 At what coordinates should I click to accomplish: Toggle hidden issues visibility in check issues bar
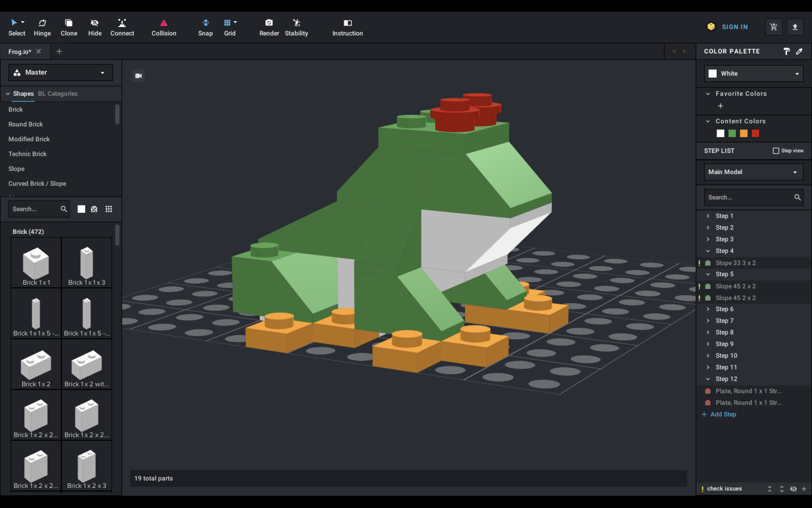click(793, 489)
